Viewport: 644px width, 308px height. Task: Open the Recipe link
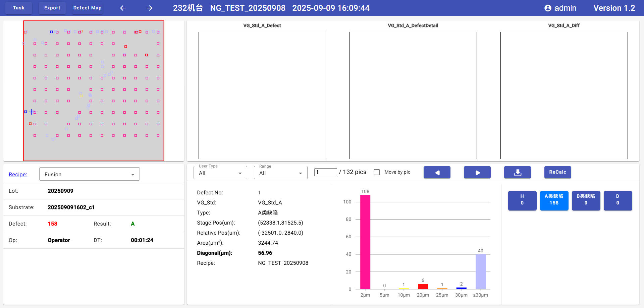pos(18,174)
